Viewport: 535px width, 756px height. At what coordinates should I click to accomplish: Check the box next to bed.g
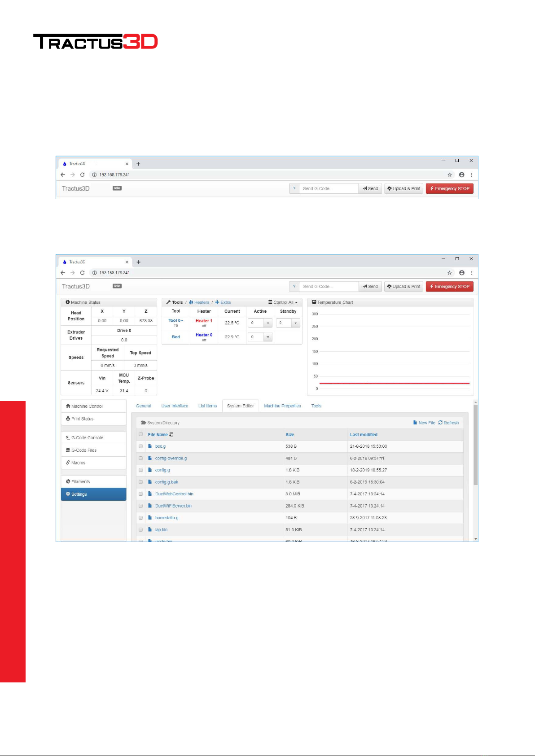click(140, 446)
